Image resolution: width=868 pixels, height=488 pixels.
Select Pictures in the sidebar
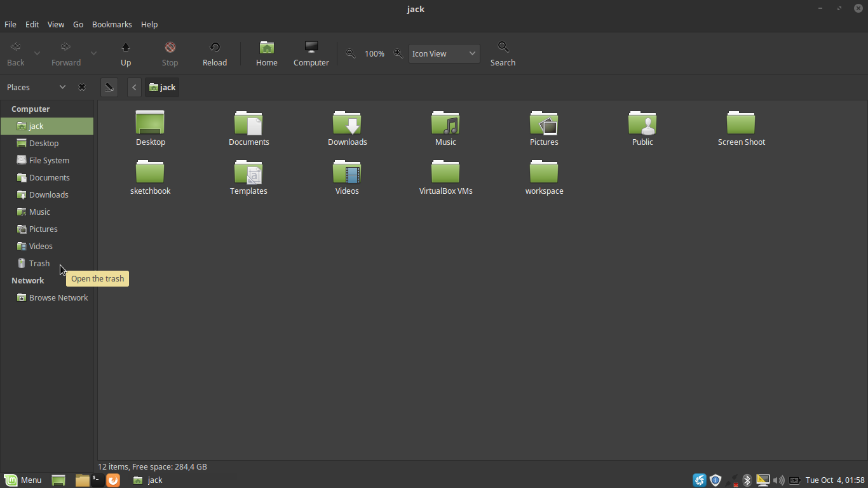click(47, 229)
